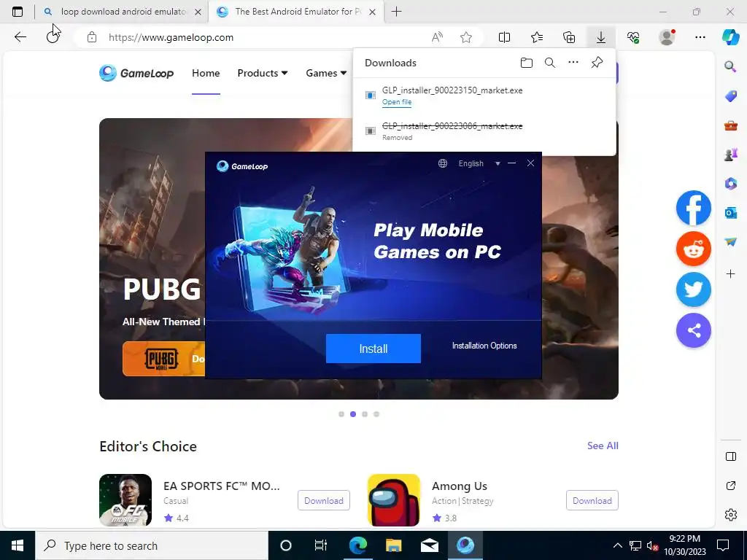
Task: Expand Games menu on GameLoop site
Action: 326,73
